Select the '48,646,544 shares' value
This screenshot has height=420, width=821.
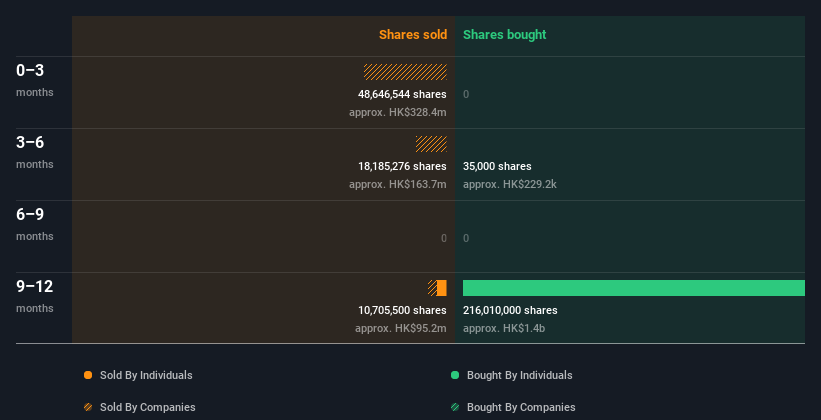pos(402,94)
